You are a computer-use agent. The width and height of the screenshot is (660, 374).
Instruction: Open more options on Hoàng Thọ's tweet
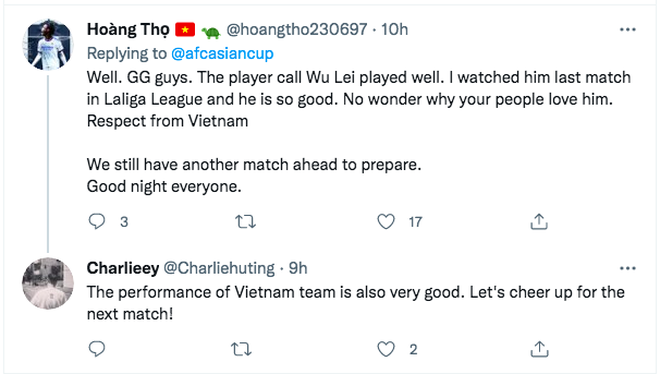point(627,29)
